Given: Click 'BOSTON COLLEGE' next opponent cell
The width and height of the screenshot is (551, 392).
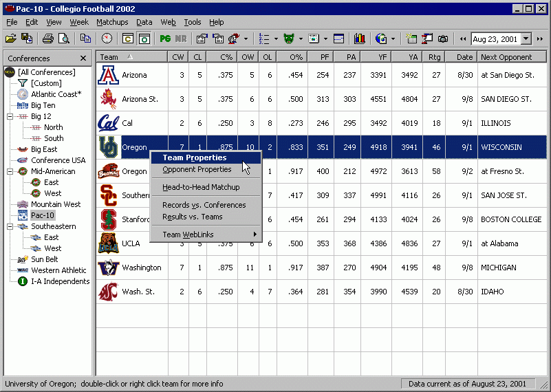Looking at the screenshot, I should [x=511, y=219].
